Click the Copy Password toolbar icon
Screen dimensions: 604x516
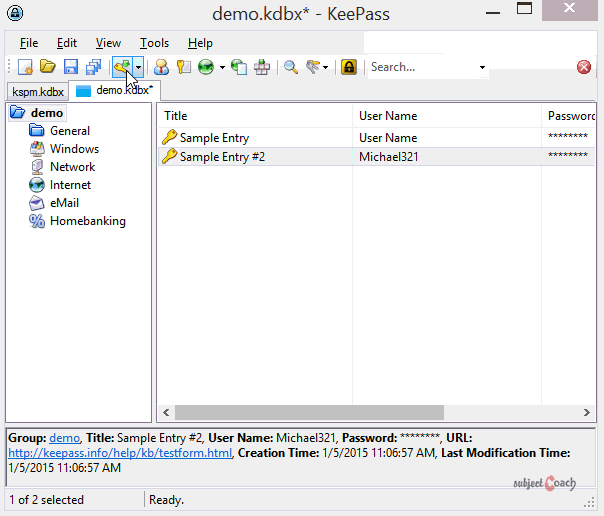coord(184,67)
